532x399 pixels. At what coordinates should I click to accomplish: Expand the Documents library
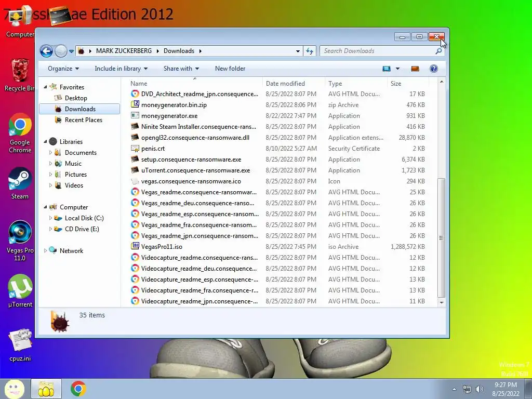click(x=50, y=153)
